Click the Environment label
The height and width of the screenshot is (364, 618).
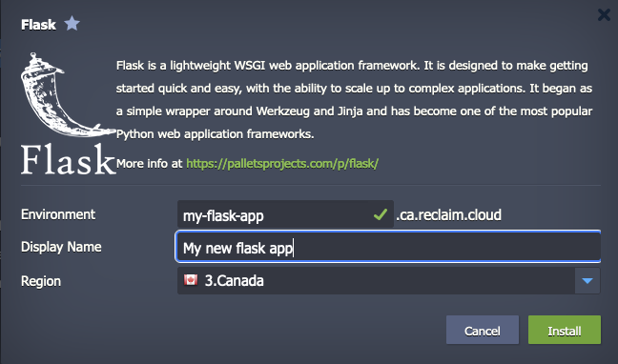click(58, 214)
